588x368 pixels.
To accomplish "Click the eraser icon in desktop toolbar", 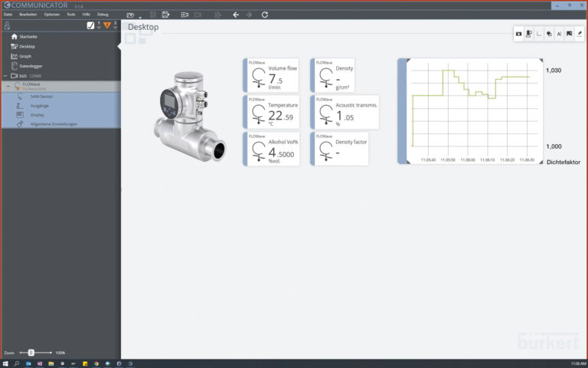I will tap(580, 34).
